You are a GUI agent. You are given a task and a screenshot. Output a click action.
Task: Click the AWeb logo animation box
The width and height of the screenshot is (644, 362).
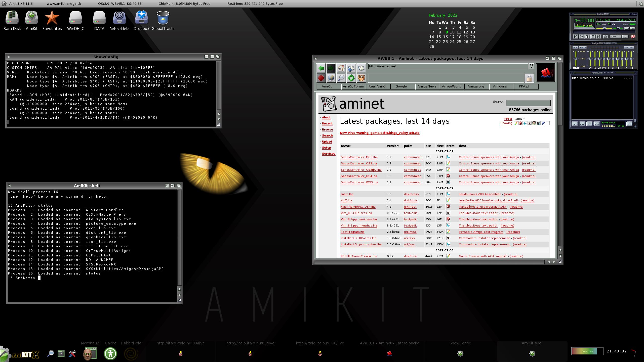tap(546, 73)
